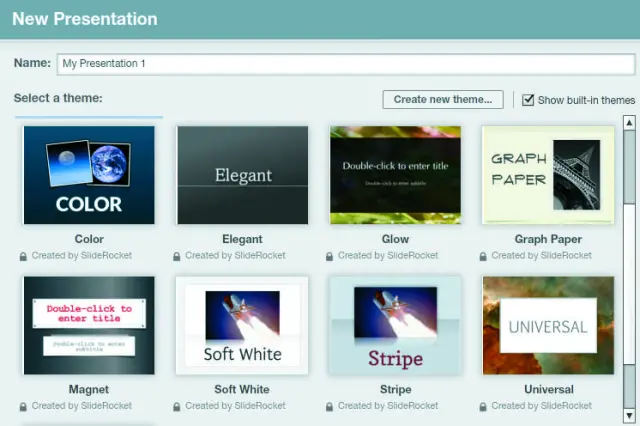The height and width of the screenshot is (426, 640).
Task: Click the lock icon under Color theme
Action: [23, 256]
